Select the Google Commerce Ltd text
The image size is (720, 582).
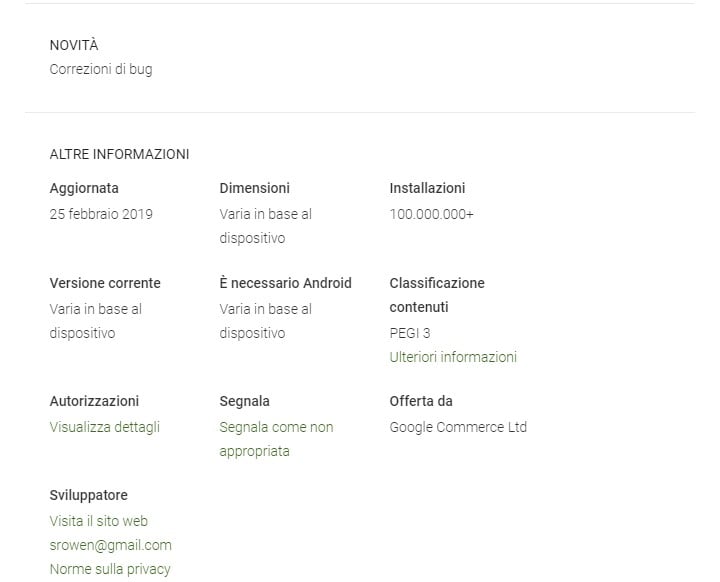pos(458,427)
